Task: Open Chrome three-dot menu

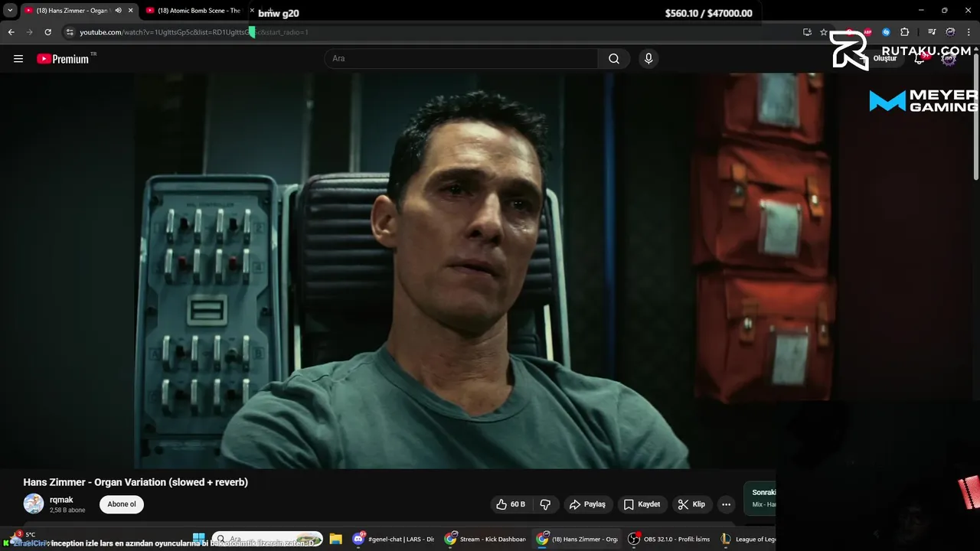Action: coord(969,32)
